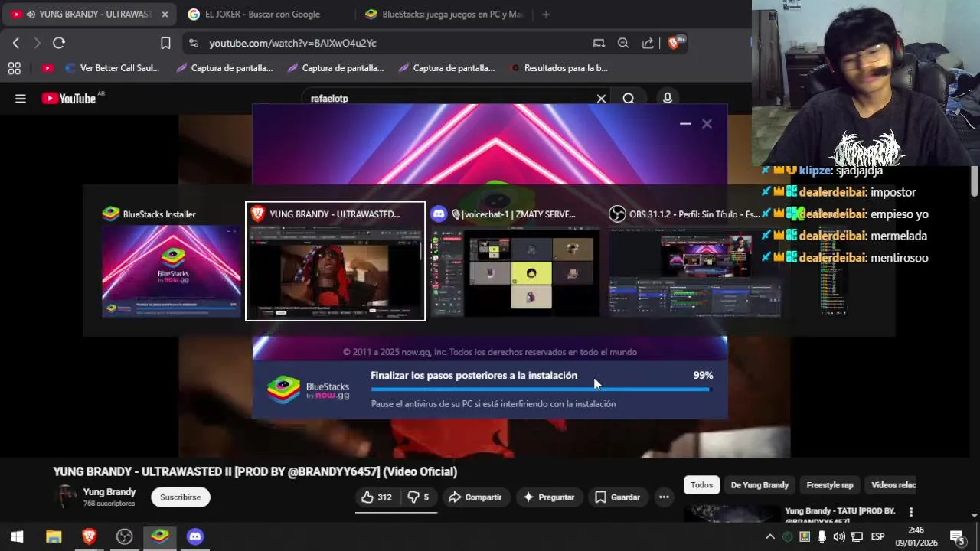Open the YouTube bookmark icon in the bookmarks bar
This screenshot has height=551, width=980.
(47, 68)
